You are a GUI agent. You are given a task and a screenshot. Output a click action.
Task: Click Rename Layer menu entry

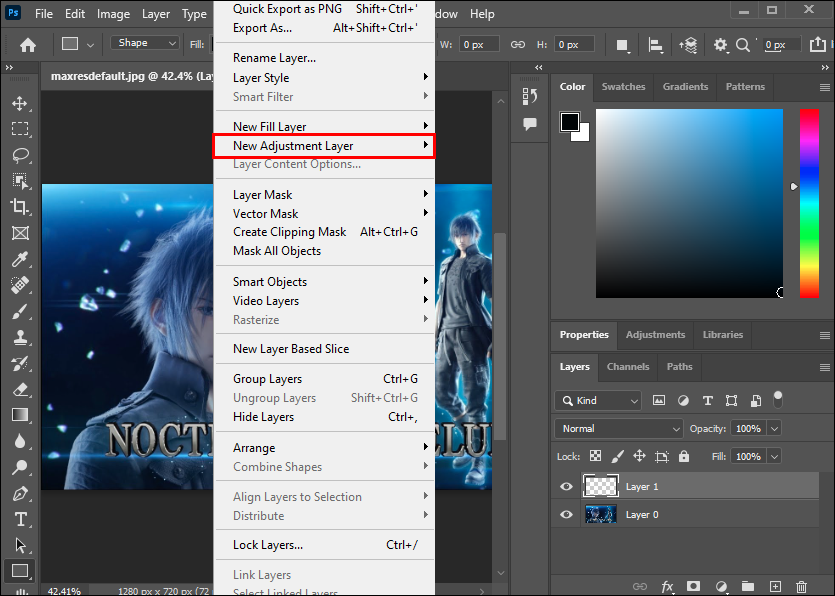click(274, 58)
